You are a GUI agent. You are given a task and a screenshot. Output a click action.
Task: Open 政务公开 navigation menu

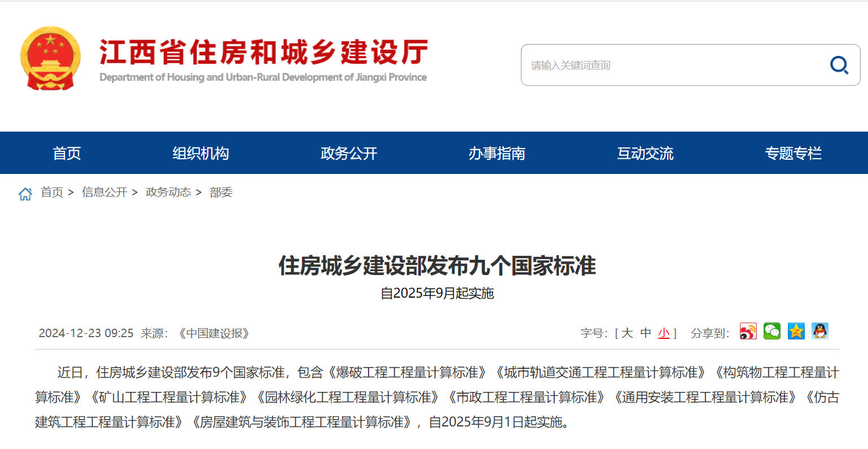click(349, 153)
